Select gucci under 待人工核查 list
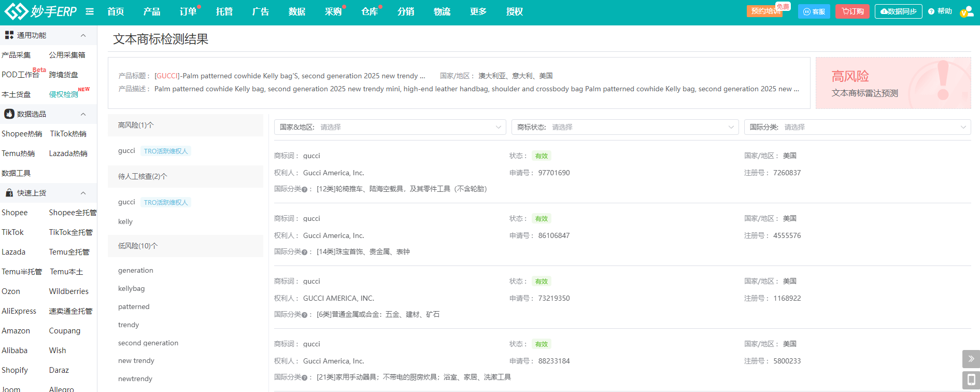 (x=126, y=202)
